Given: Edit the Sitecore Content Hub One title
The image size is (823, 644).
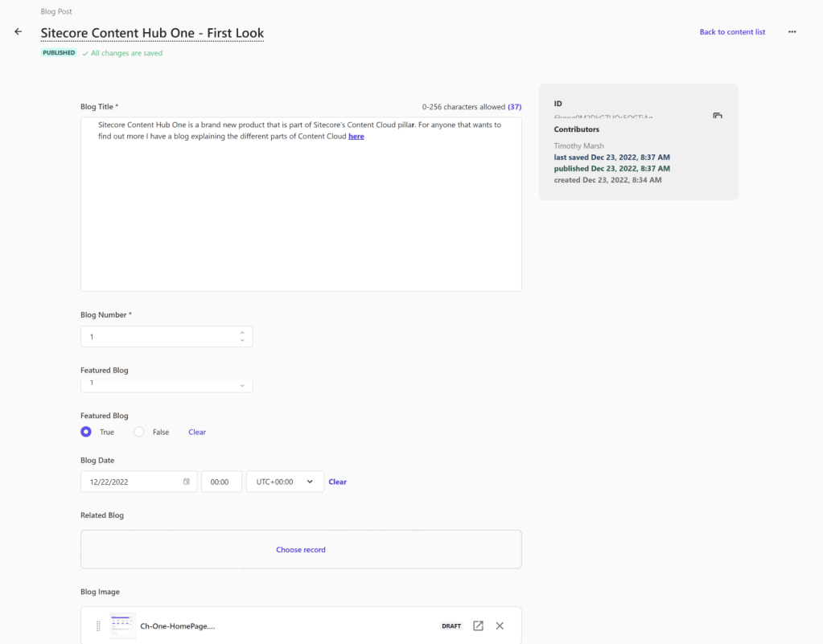Looking at the screenshot, I should (x=152, y=33).
